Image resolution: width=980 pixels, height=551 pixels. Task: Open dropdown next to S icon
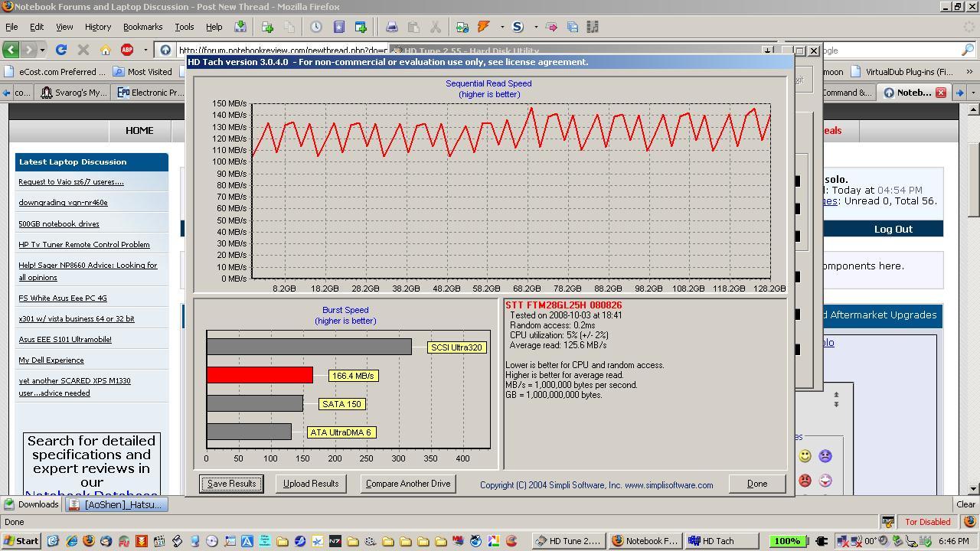pyautogui.click(x=536, y=27)
